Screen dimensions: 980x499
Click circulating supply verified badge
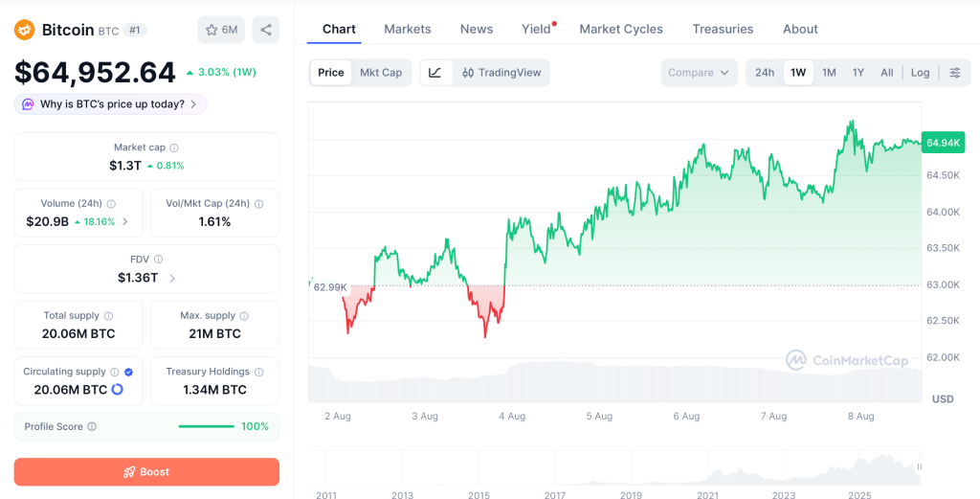click(x=128, y=372)
